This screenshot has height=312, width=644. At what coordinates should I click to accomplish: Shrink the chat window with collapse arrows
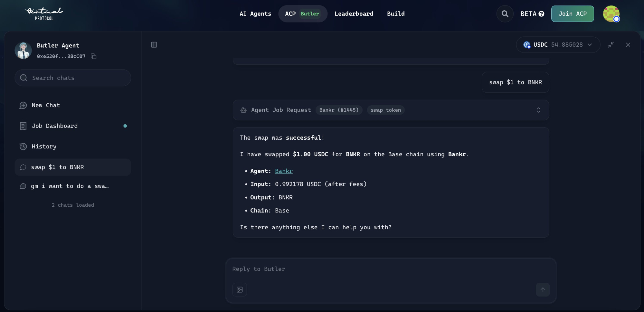611,45
